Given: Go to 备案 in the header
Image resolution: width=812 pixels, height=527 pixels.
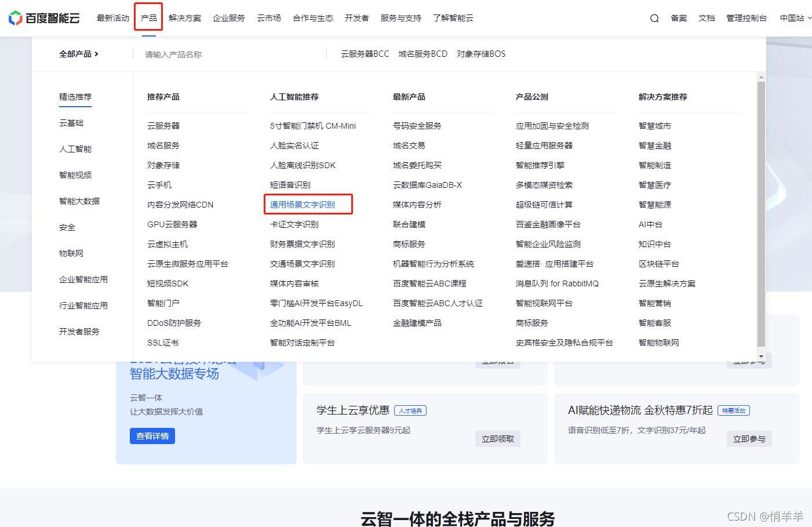Looking at the screenshot, I should [x=679, y=19].
